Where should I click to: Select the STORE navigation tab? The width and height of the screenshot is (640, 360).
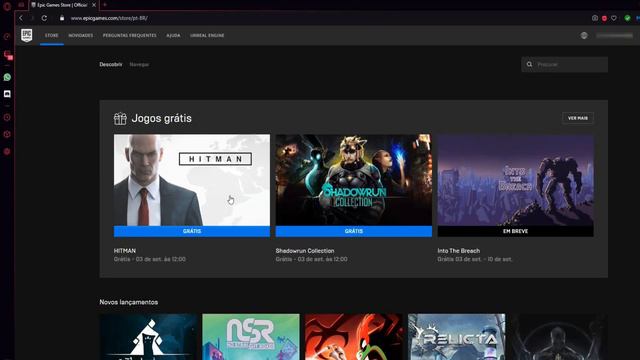51,36
